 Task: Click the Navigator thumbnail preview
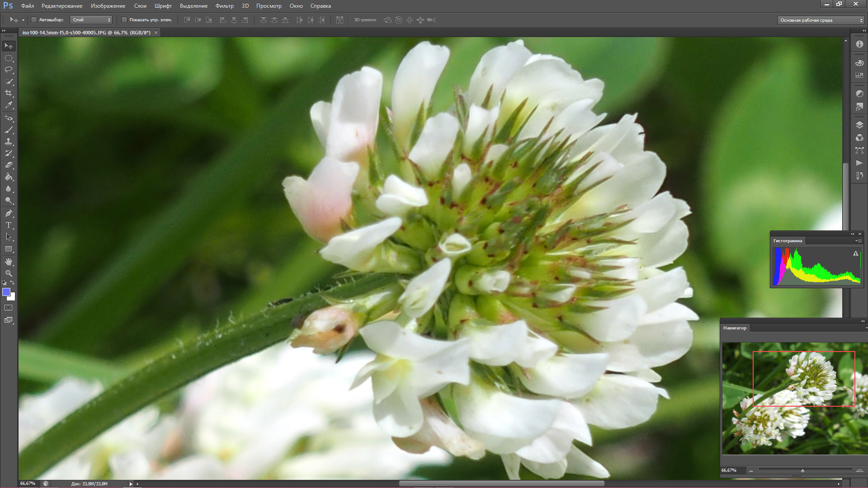(794, 398)
